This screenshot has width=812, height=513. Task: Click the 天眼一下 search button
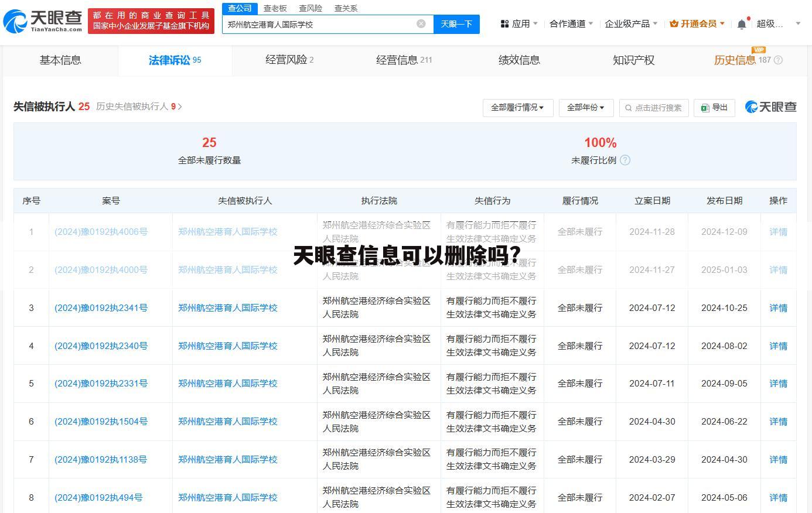pyautogui.click(x=456, y=24)
